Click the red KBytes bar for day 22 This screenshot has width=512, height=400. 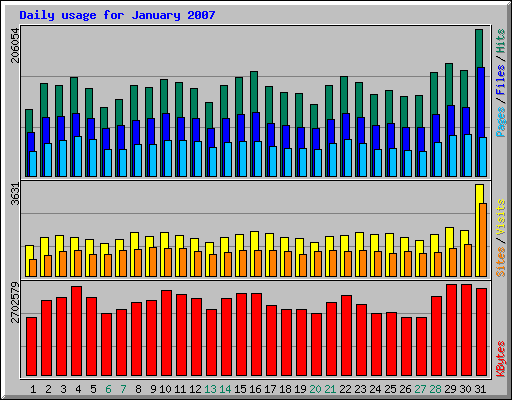click(346, 335)
